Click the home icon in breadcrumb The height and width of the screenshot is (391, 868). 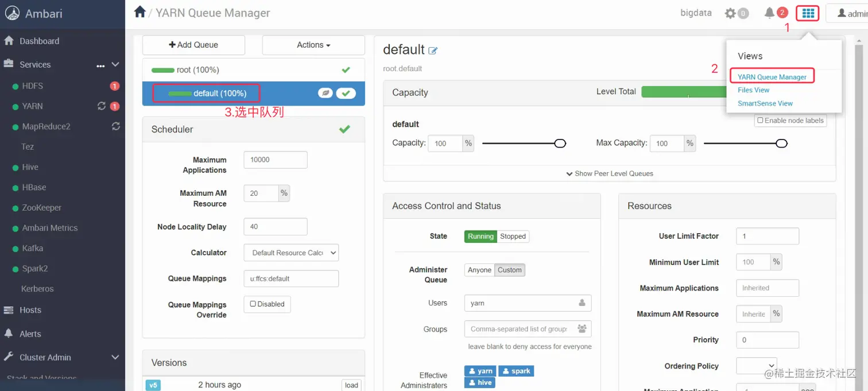click(x=139, y=12)
